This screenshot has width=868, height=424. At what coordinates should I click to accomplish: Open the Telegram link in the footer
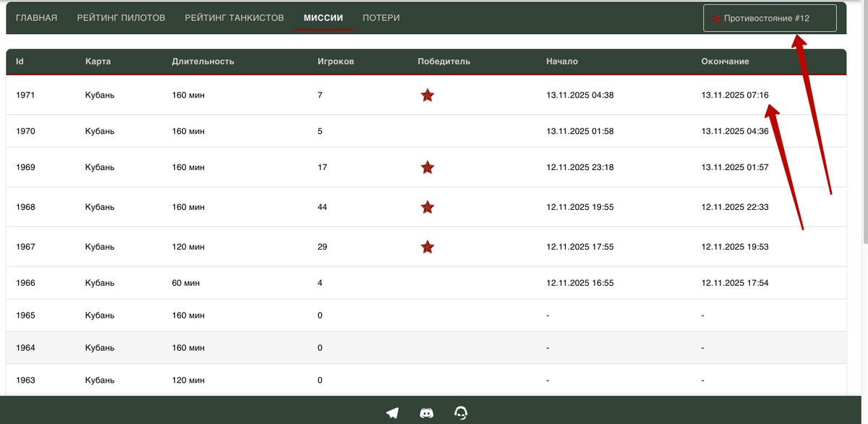392,413
